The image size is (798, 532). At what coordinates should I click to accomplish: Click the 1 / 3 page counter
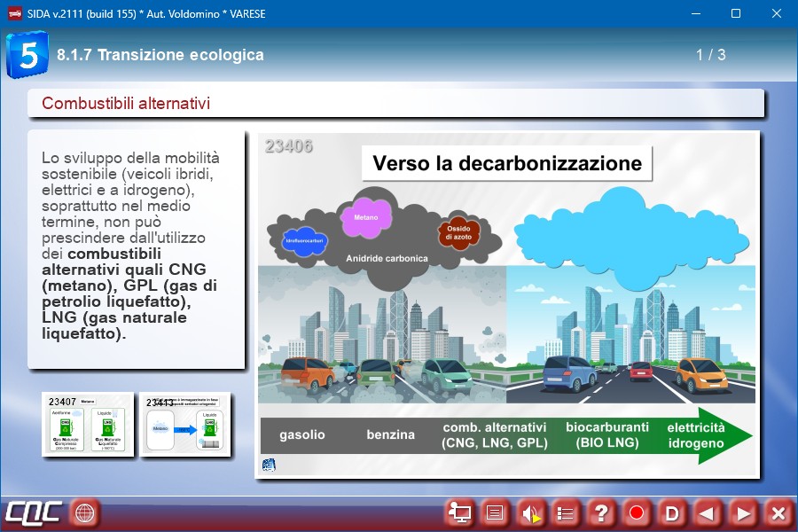pyautogui.click(x=710, y=55)
